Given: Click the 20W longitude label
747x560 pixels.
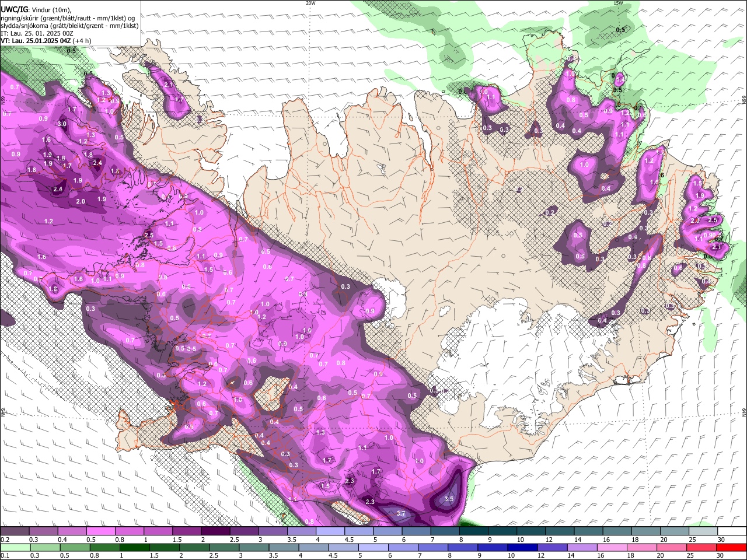Looking at the screenshot, I should pyautogui.click(x=310, y=3).
